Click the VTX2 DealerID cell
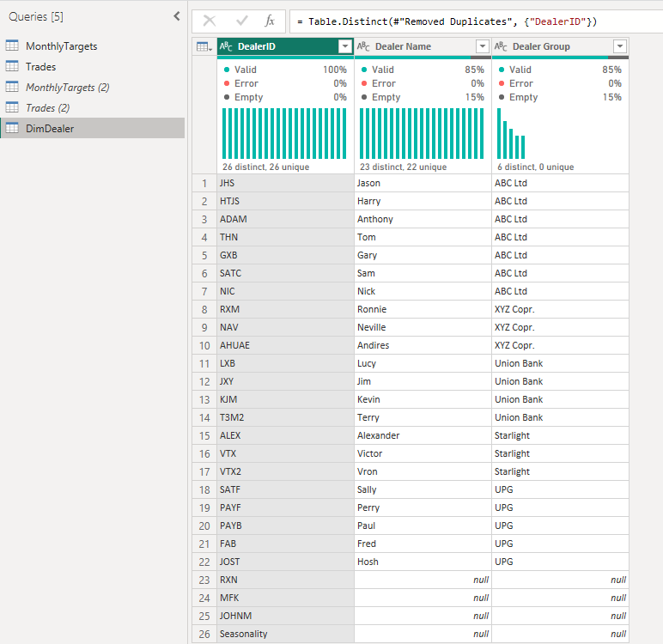This screenshot has height=644, width=663. click(x=285, y=472)
